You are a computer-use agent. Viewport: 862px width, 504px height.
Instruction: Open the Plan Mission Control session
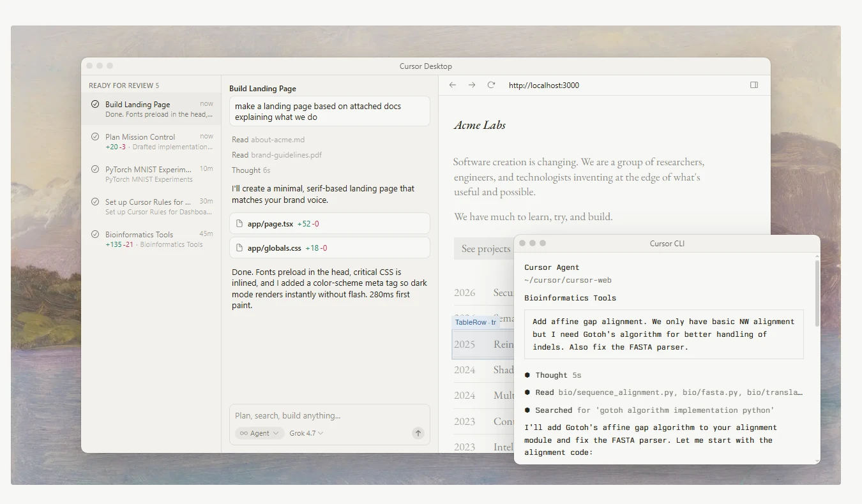(151, 141)
